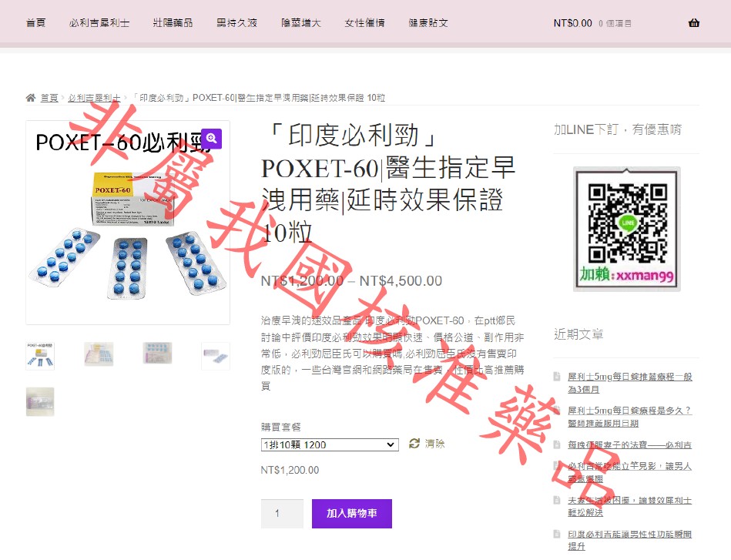
Task: Click the NT$1,200.00 selected price text
Action: pos(290,470)
